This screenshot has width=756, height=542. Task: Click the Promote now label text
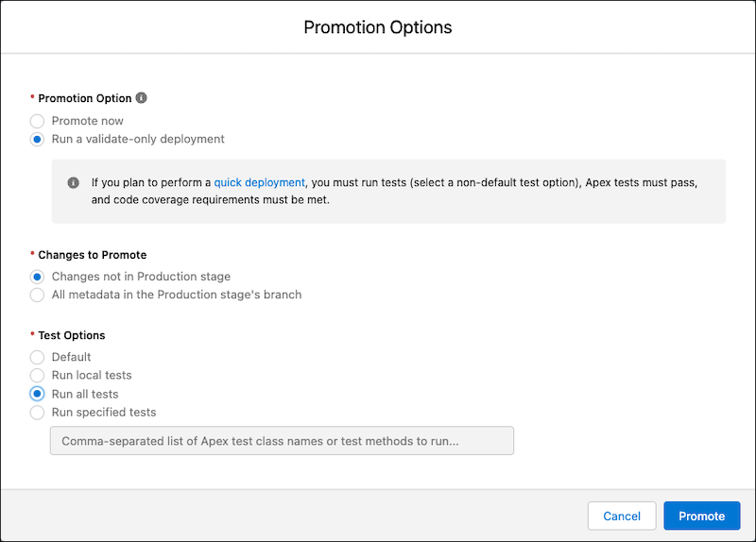[x=87, y=121]
